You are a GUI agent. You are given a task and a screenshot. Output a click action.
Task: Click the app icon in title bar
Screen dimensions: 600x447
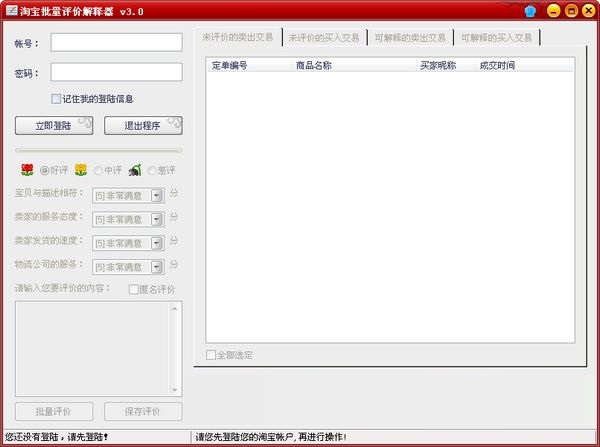11,11
